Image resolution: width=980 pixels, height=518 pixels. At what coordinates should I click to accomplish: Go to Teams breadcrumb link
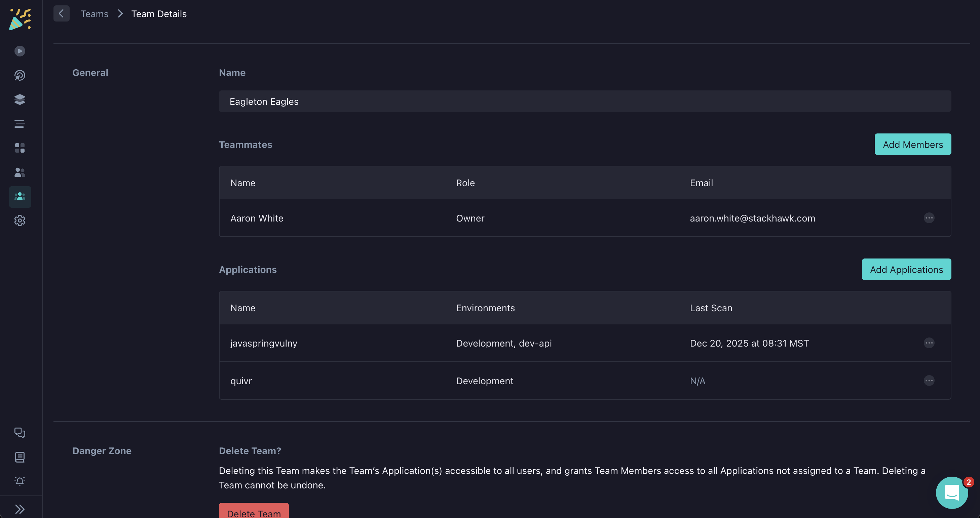[95, 14]
